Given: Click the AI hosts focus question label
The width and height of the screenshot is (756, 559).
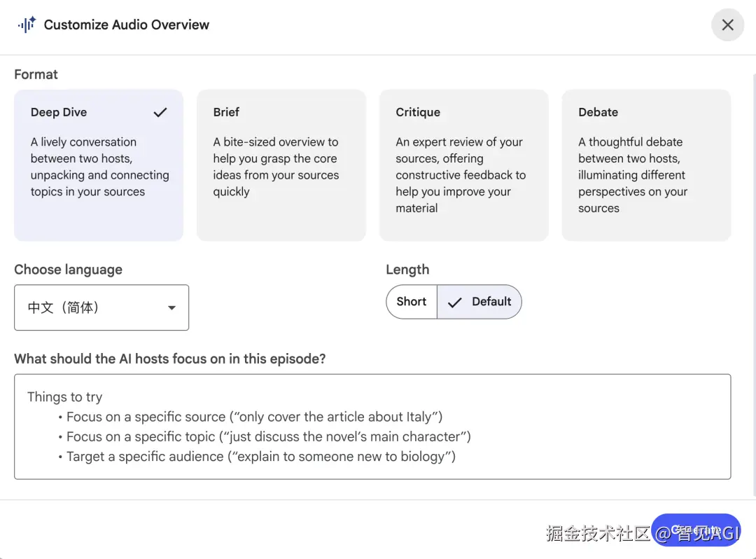Looking at the screenshot, I should coord(169,359).
